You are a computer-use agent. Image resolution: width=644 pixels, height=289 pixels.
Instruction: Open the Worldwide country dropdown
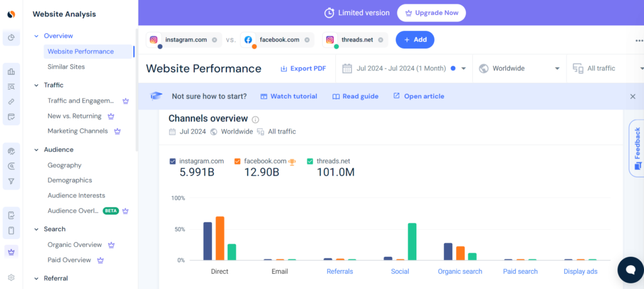tap(519, 69)
